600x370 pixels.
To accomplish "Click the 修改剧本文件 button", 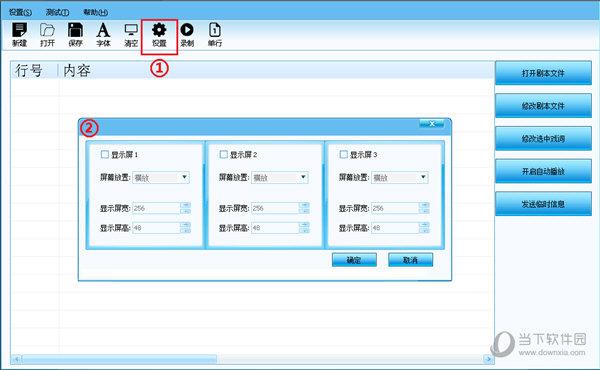I will pyautogui.click(x=543, y=106).
